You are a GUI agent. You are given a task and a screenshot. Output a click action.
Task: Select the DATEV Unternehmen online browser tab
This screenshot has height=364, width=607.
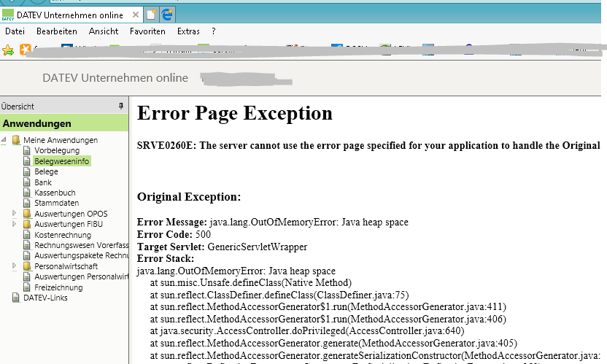70,15
